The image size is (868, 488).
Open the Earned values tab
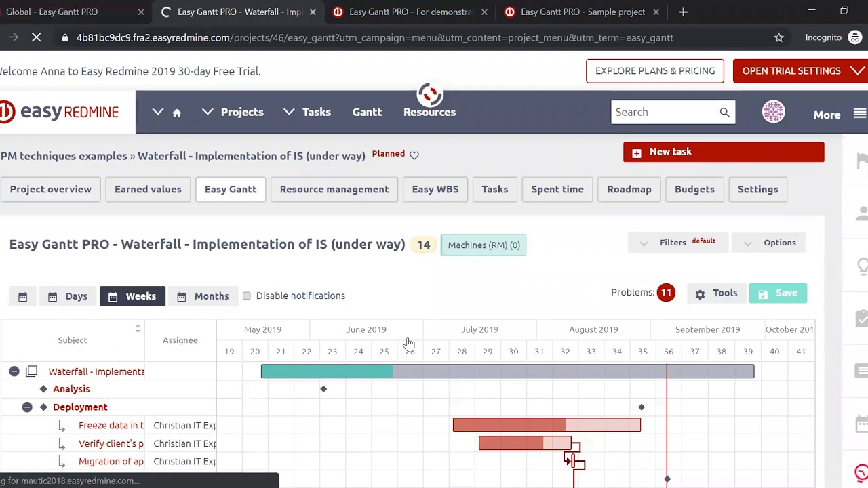coord(148,190)
